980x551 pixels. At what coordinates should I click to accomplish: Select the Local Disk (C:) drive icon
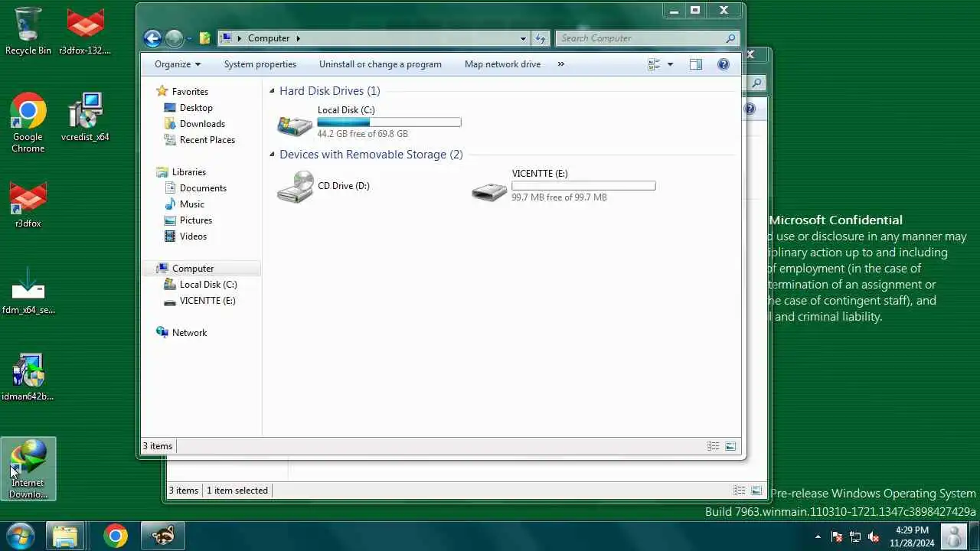[x=295, y=124]
